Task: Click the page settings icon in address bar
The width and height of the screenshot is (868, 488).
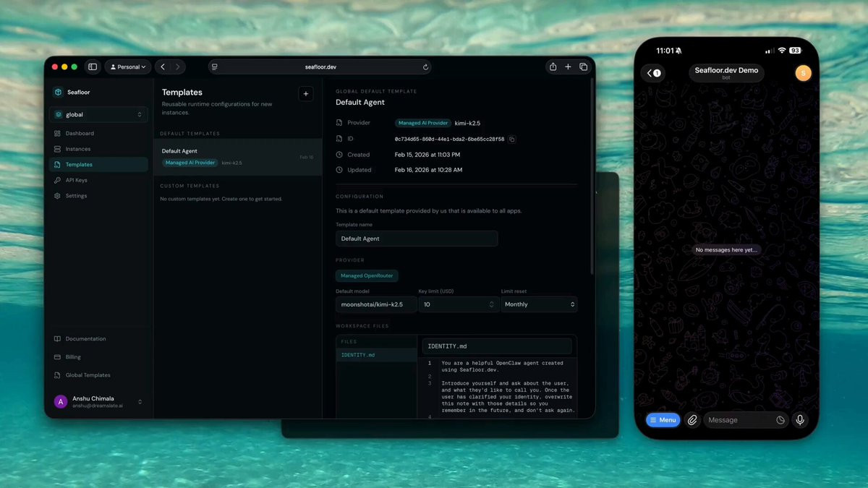Action: 215,67
